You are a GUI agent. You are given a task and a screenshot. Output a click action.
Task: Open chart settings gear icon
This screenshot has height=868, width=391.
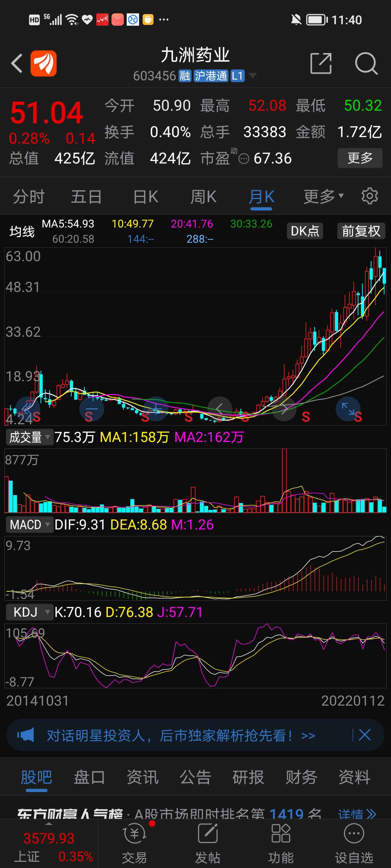pyautogui.click(x=370, y=196)
